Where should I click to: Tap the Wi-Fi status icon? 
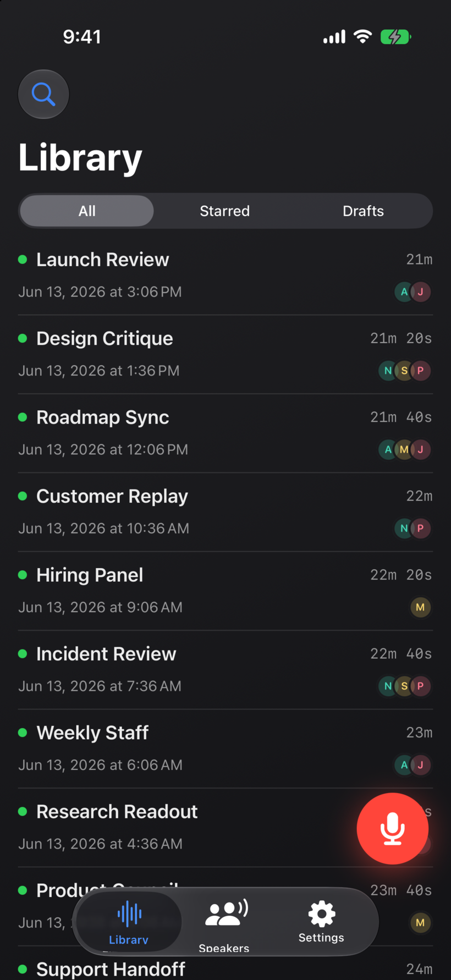362,36
